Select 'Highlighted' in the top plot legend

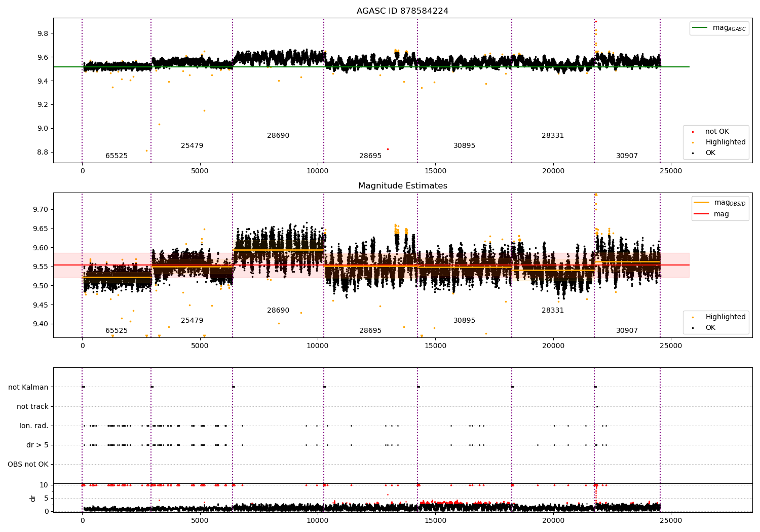pos(726,142)
